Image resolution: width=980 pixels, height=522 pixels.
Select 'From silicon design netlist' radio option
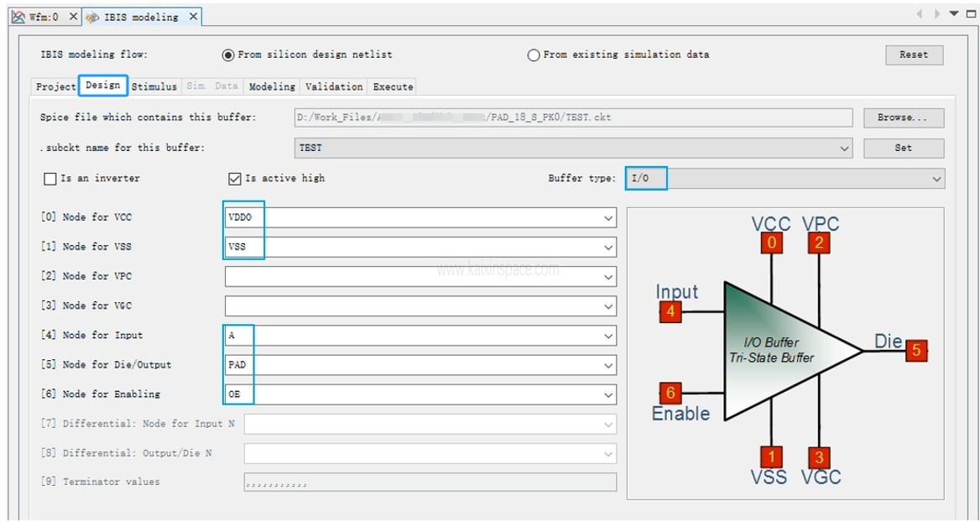pyautogui.click(x=228, y=55)
